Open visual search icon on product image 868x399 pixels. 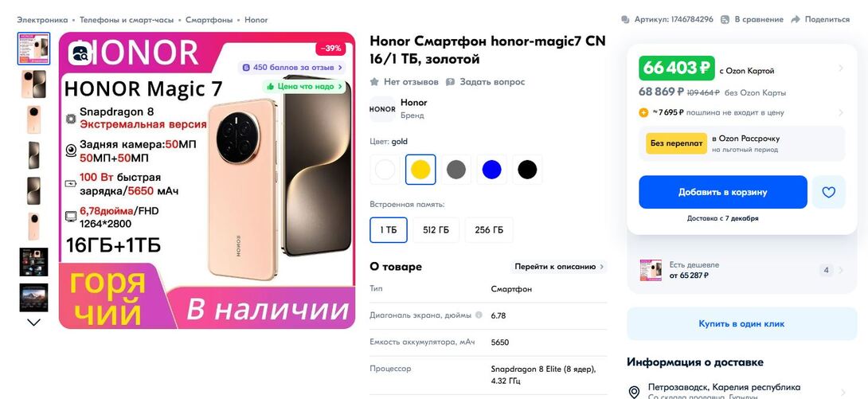pos(80,53)
